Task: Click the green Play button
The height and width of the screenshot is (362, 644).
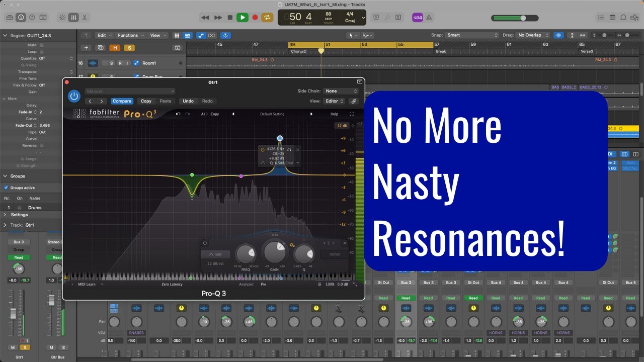Action: [243, 17]
